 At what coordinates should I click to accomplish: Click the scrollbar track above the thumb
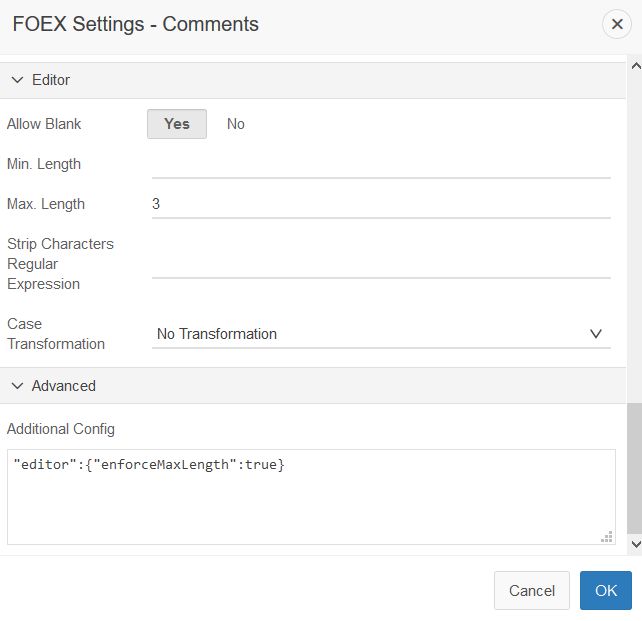[634, 237]
